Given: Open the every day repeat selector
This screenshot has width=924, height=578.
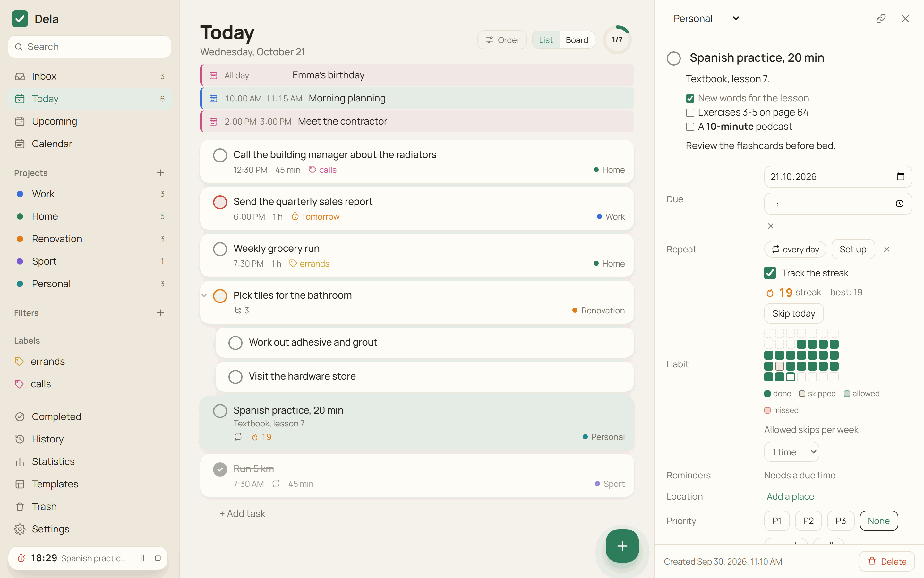Looking at the screenshot, I should click(x=795, y=249).
